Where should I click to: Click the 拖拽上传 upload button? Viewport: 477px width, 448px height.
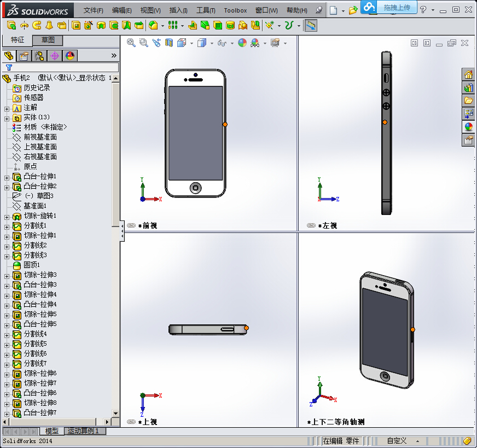click(397, 7)
